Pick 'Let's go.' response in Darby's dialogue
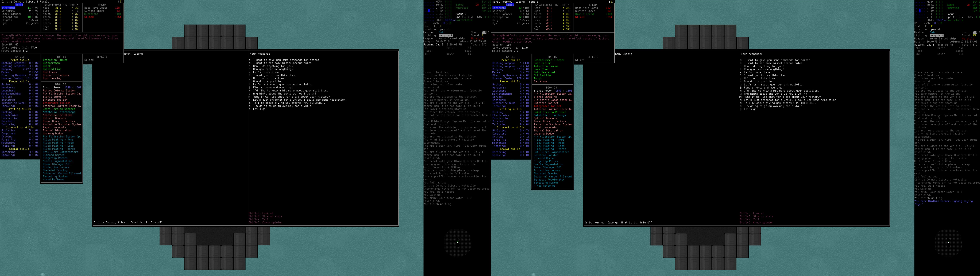 tap(750, 109)
